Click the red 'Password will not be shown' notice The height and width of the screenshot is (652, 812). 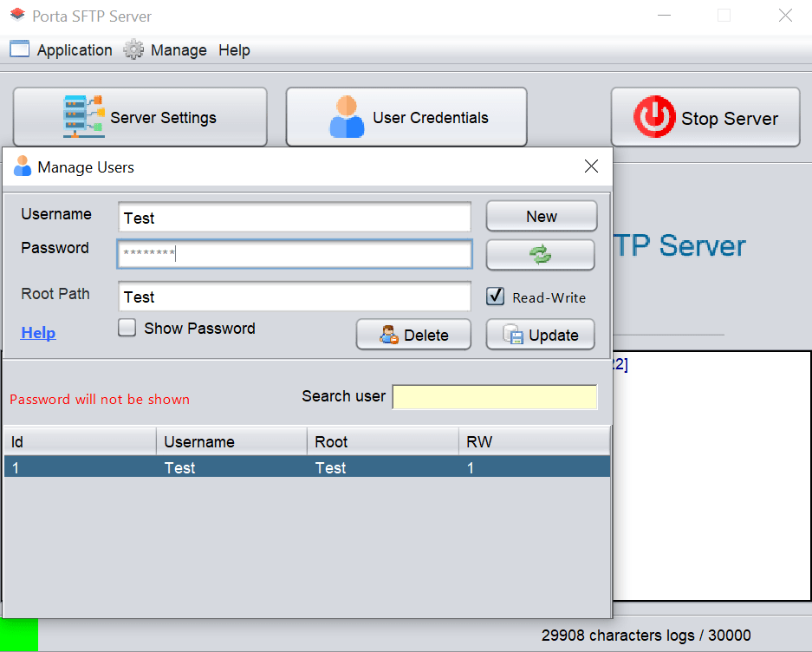coord(100,399)
